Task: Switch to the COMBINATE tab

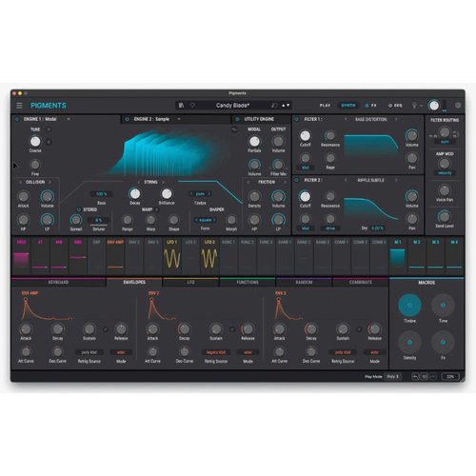Action: 361,282
